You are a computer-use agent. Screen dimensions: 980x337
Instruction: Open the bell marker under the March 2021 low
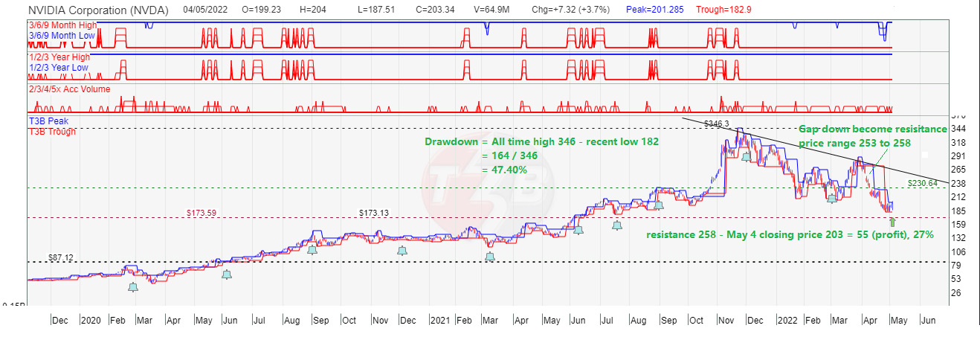pos(489,256)
